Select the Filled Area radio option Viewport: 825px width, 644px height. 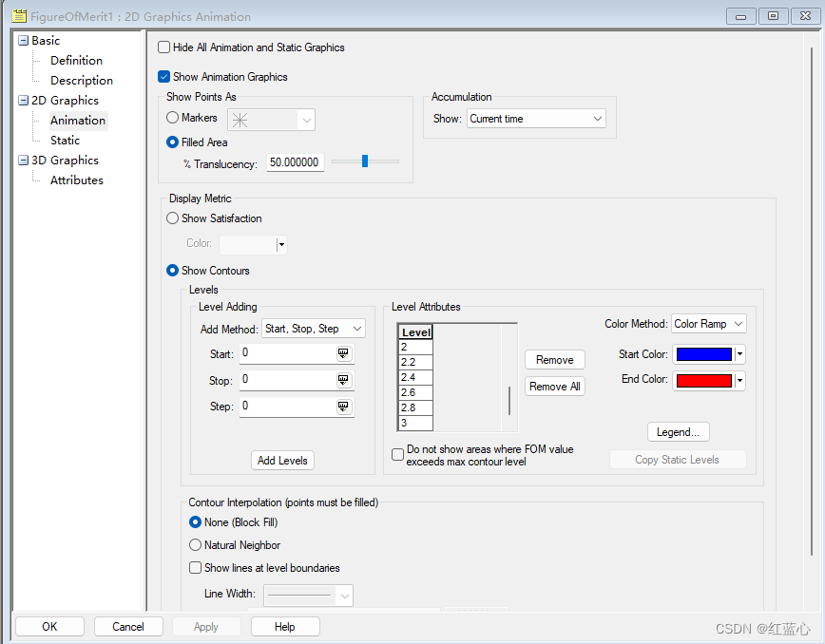pyautogui.click(x=173, y=142)
